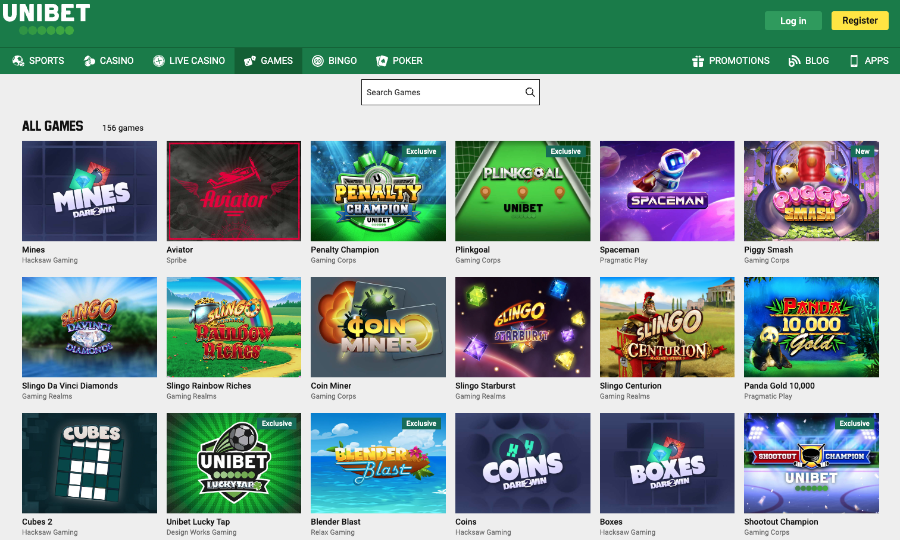Open the Boxes game thumbnail
The width and height of the screenshot is (900, 540).
coord(667,463)
